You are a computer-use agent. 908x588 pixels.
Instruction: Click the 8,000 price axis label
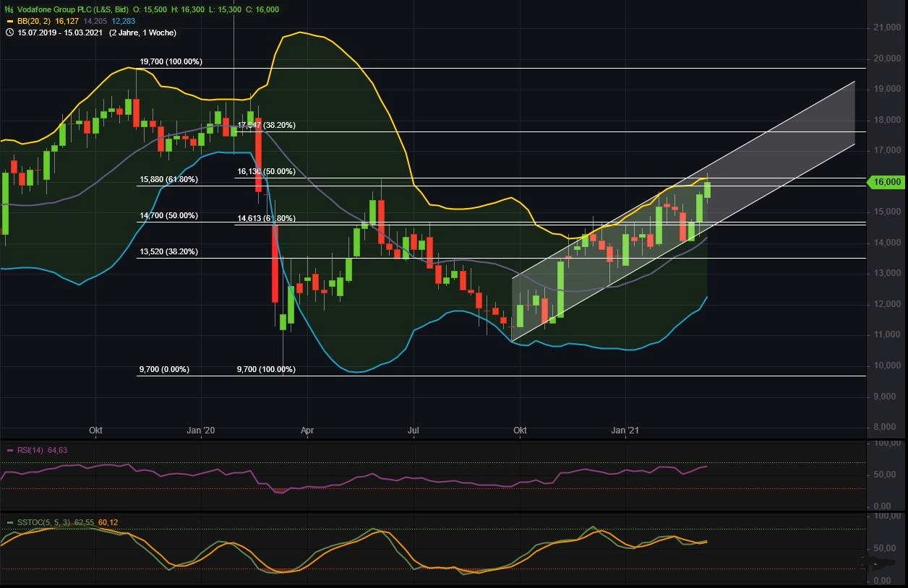(x=888, y=428)
